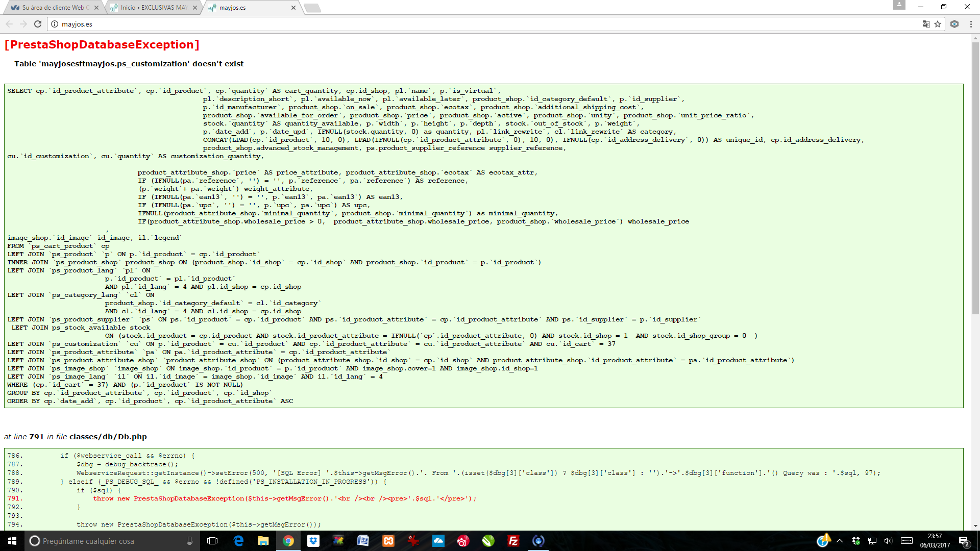
Task: Open FileZilla from the taskbar
Action: tap(513, 541)
